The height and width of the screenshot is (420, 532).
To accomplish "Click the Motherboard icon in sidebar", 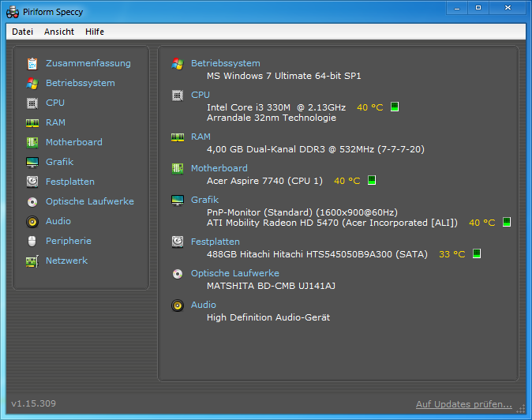I will coord(32,142).
